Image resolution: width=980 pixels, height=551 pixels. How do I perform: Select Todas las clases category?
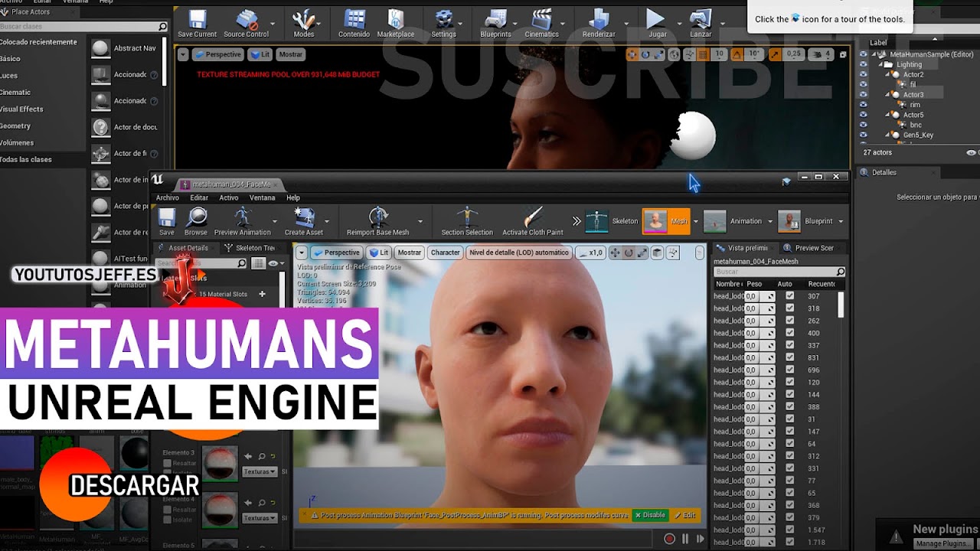click(26, 159)
